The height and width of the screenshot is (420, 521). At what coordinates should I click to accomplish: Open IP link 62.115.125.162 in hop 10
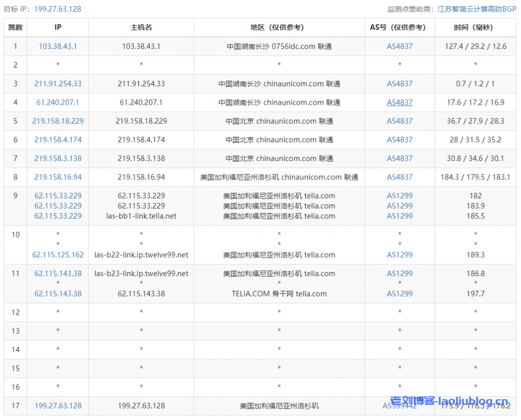(58, 255)
